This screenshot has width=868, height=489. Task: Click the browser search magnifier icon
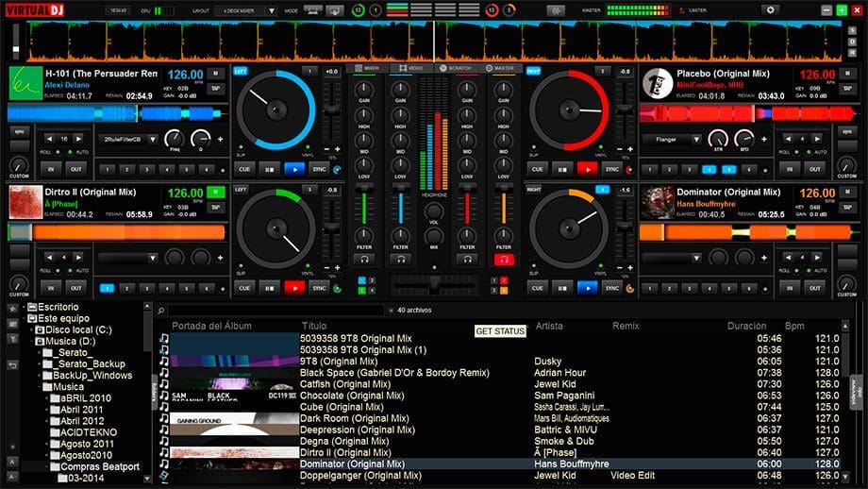161,311
